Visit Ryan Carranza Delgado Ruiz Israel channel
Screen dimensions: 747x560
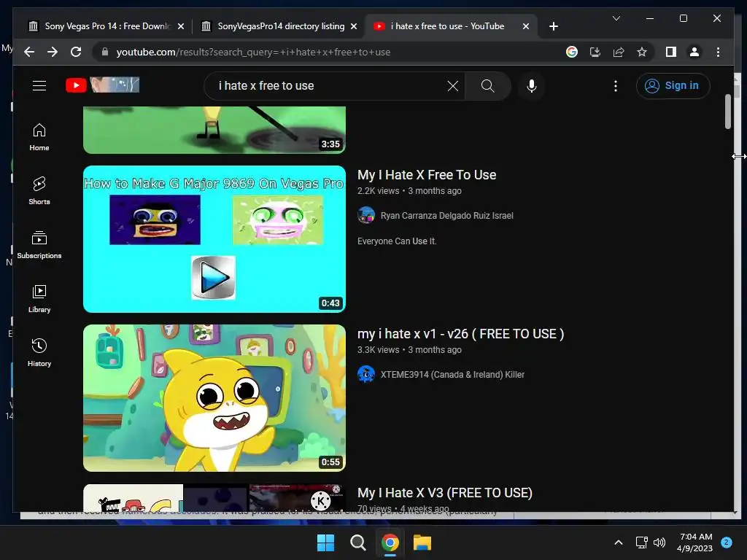(446, 216)
